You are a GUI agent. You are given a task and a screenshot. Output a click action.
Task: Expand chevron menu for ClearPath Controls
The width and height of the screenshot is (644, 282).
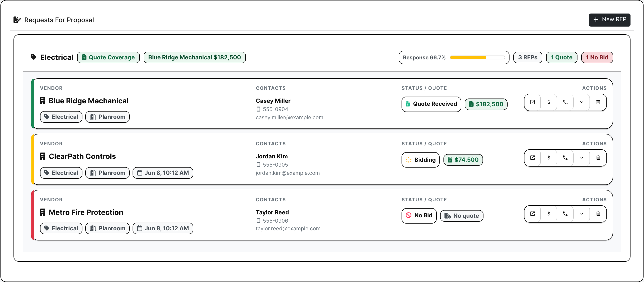pos(582,158)
